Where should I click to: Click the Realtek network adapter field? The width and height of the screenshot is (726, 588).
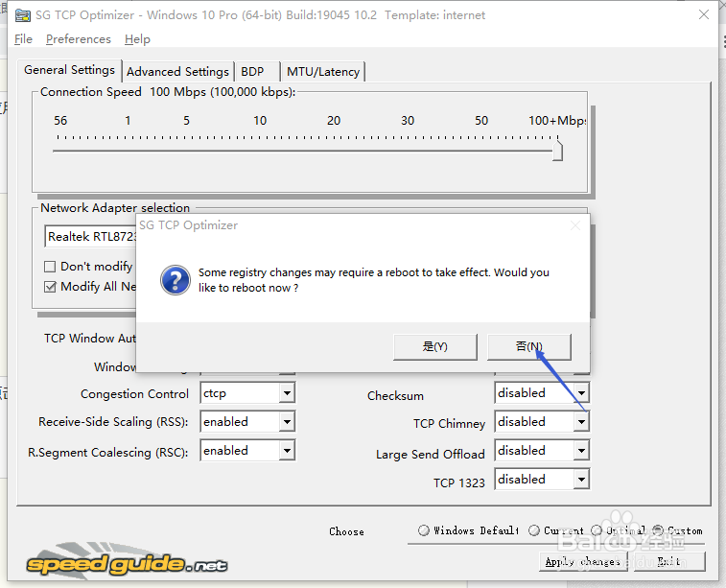click(x=91, y=237)
